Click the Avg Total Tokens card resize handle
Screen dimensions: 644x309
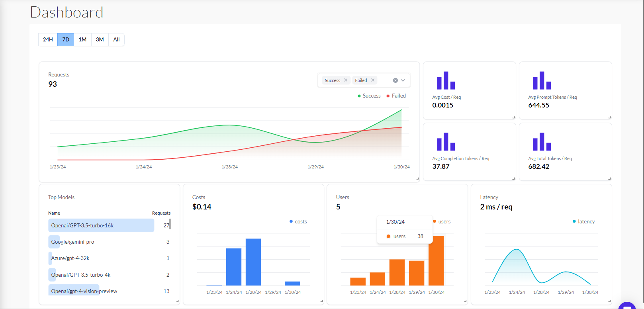(x=609, y=178)
